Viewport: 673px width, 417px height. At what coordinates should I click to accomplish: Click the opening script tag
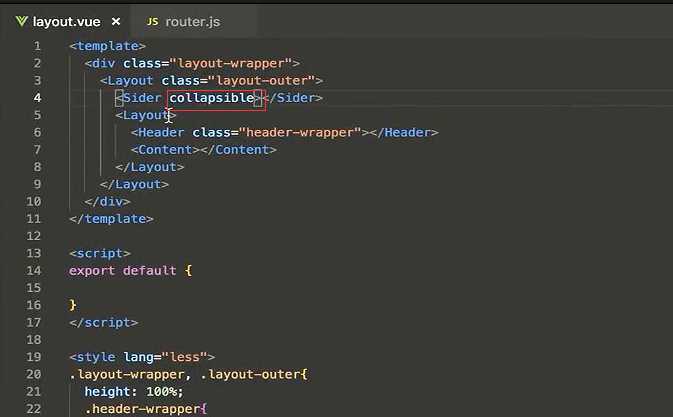(x=100, y=254)
